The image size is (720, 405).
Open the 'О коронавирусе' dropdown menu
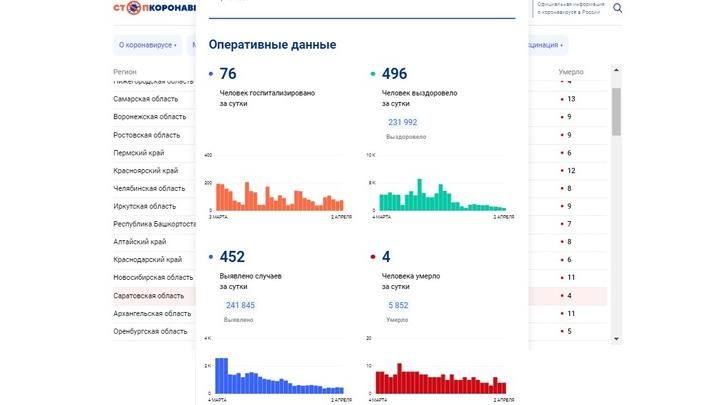(147, 45)
